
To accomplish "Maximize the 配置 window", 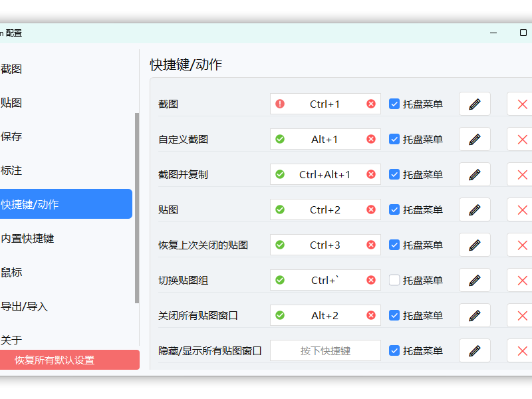I will (x=523, y=33).
